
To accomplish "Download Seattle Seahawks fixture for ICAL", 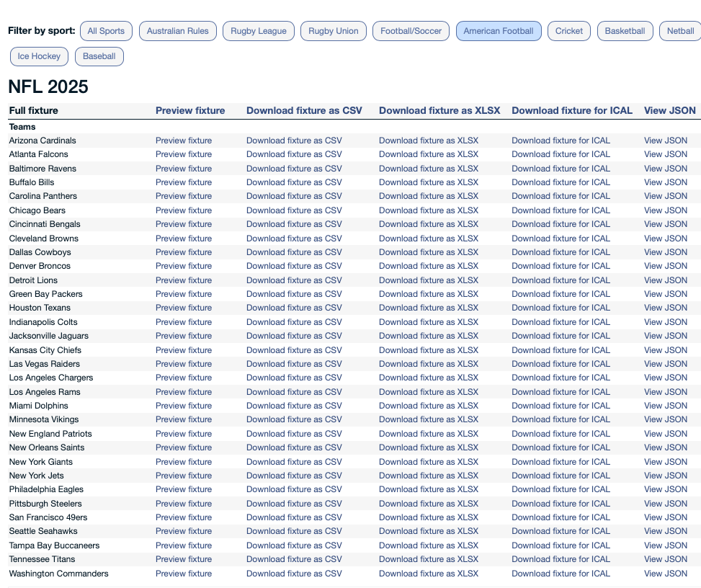I will tap(561, 531).
